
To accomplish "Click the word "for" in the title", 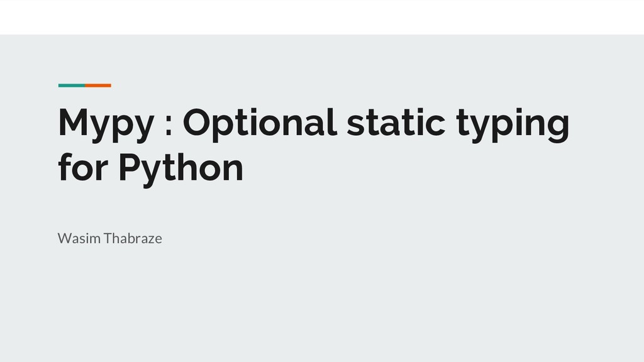I will tap(83, 167).
